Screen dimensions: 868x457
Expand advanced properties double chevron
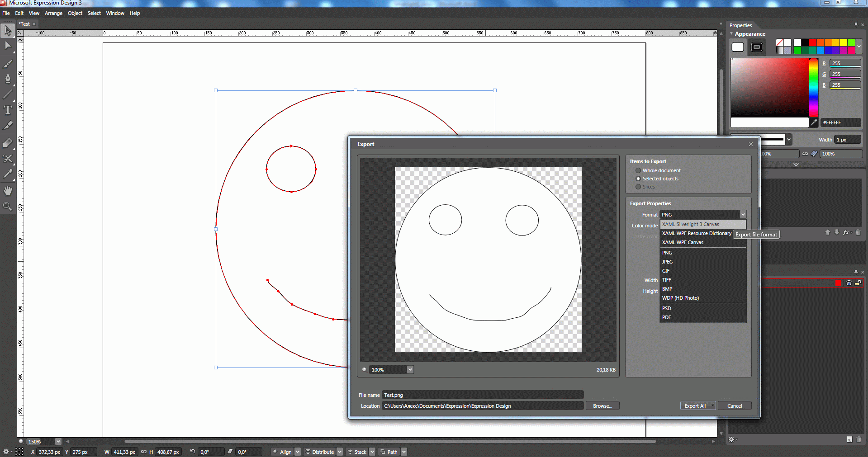[796, 165]
